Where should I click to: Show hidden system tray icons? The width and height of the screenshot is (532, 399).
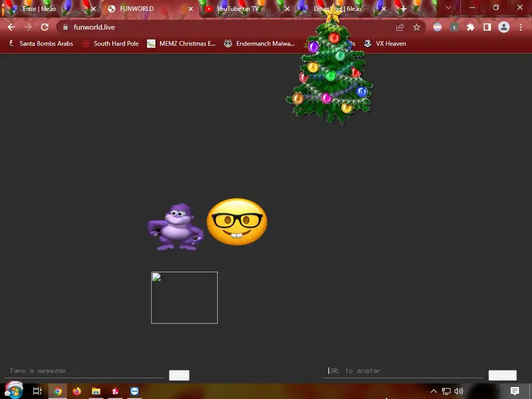coord(434,391)
